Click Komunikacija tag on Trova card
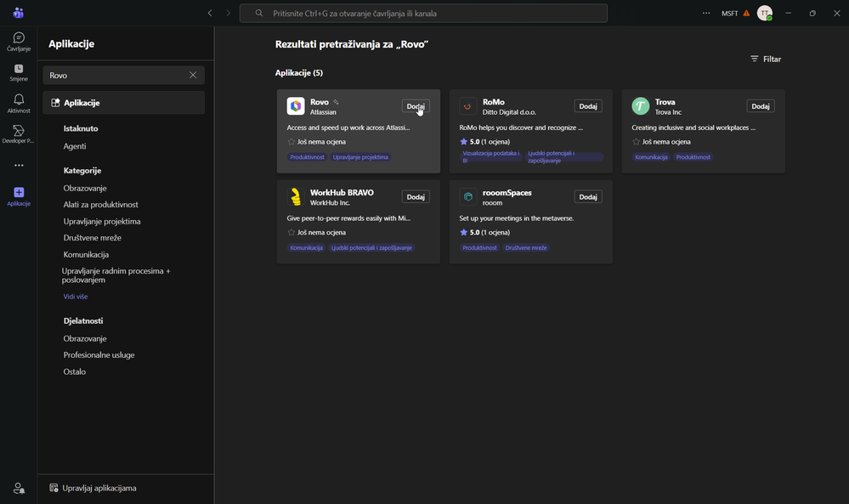849x504 pixels. click(x=651, y=157)
